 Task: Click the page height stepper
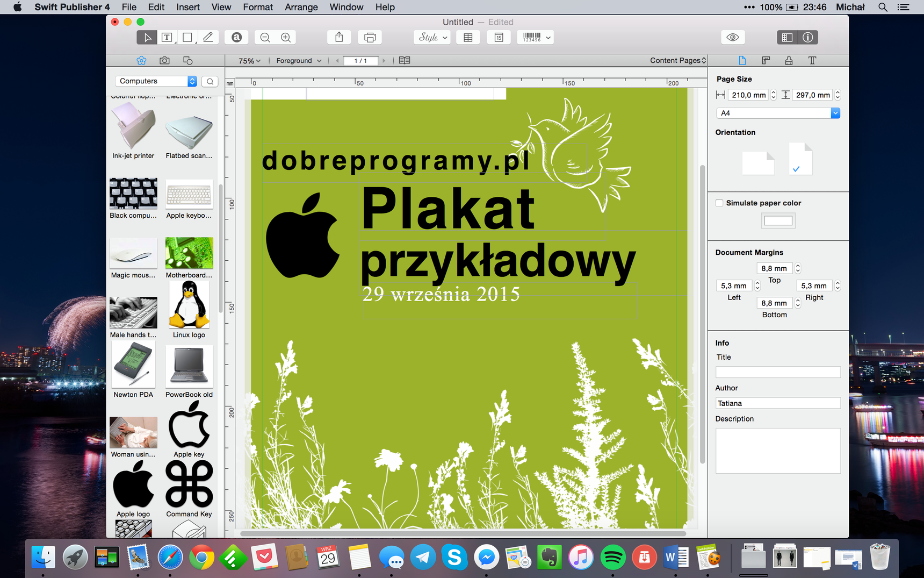[838, 95]
